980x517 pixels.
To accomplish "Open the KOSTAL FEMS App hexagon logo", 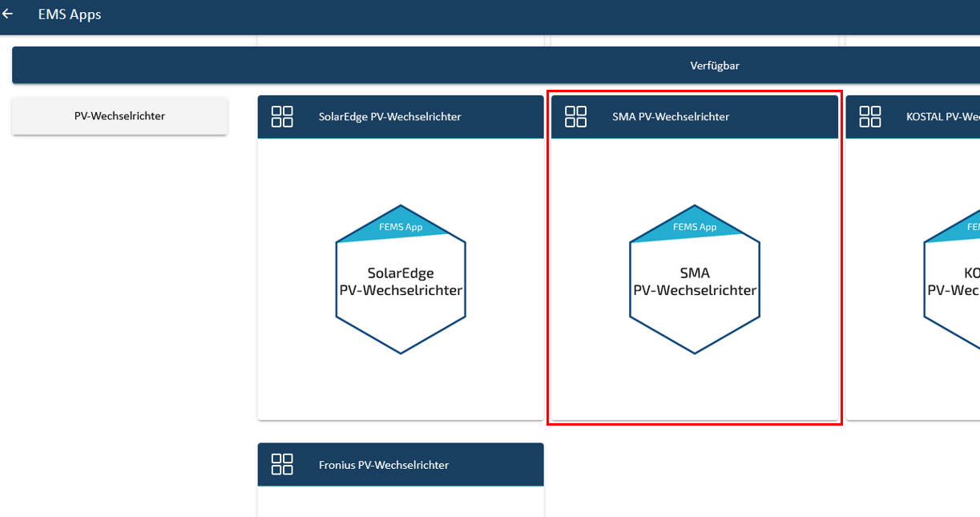I will (x=952, y=279).
